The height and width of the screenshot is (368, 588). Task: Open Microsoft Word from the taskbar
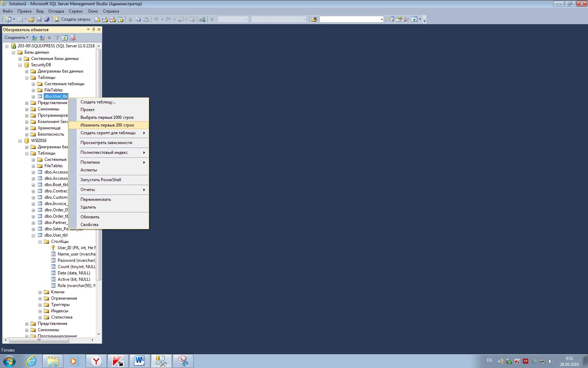click(139, 361)
